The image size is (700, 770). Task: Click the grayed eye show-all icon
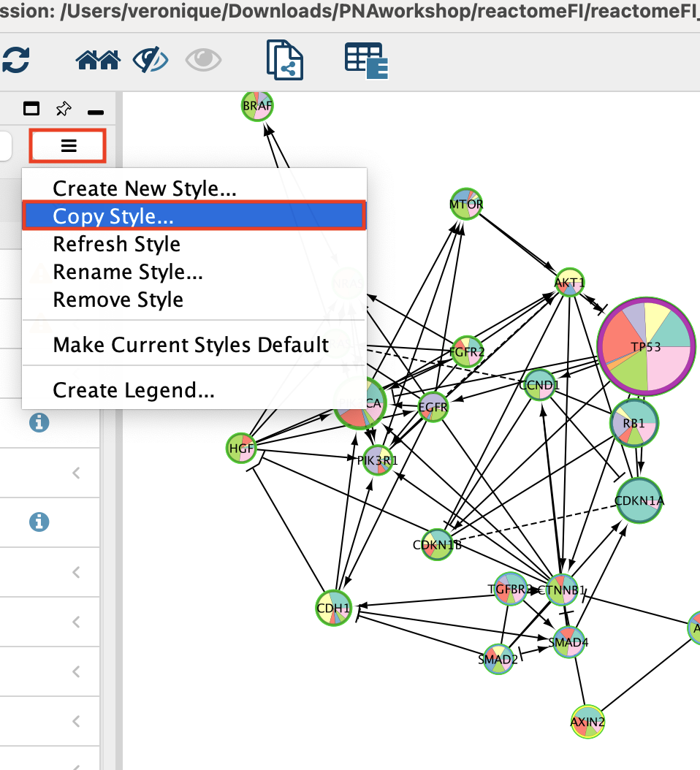coord(203,61)
